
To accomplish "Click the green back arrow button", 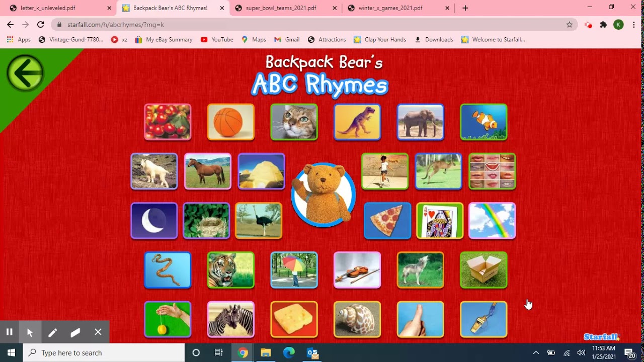I will point(25,73).
